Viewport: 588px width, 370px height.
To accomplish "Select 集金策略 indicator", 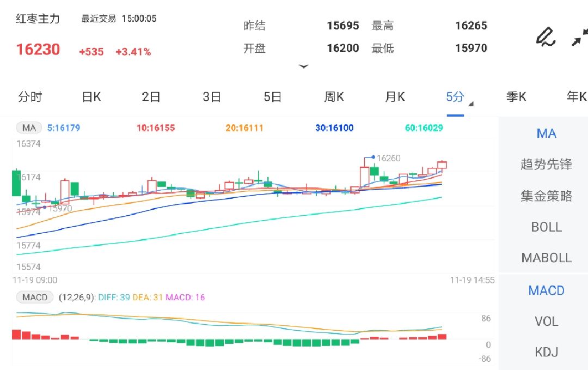I will [x=546, y=196].
